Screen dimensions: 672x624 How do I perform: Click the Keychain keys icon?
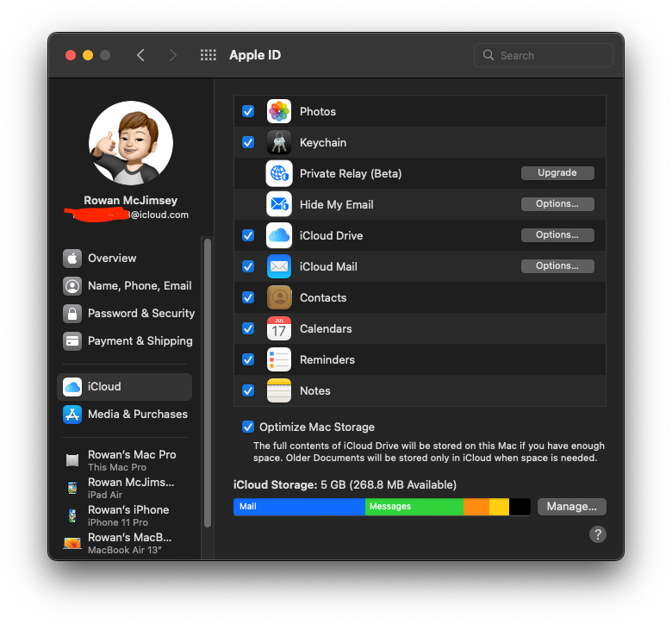pyautogui.click(x=278, y=142)
